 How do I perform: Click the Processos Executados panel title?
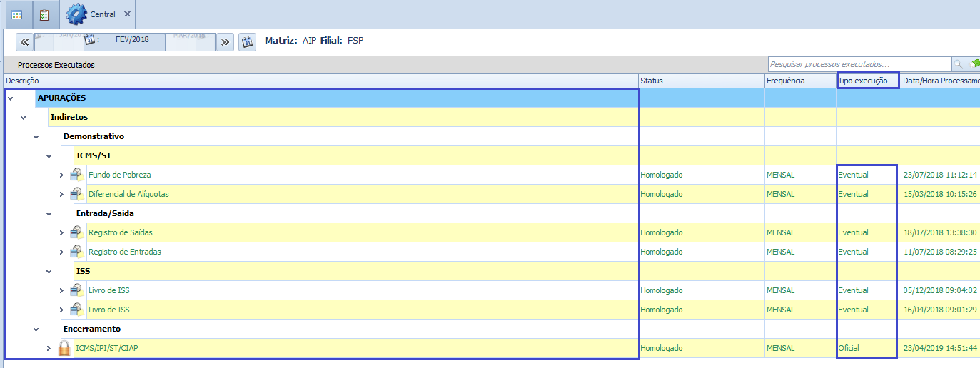pyautogui.click(x=56, y=65)
